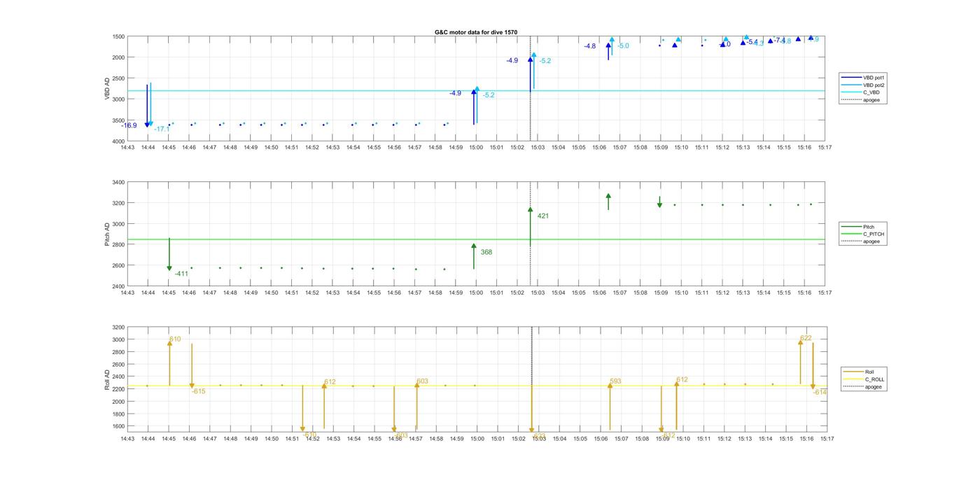Click the "3500" y-axis tick label
Viewport: 980px width, 485px height.
point(117,120)
